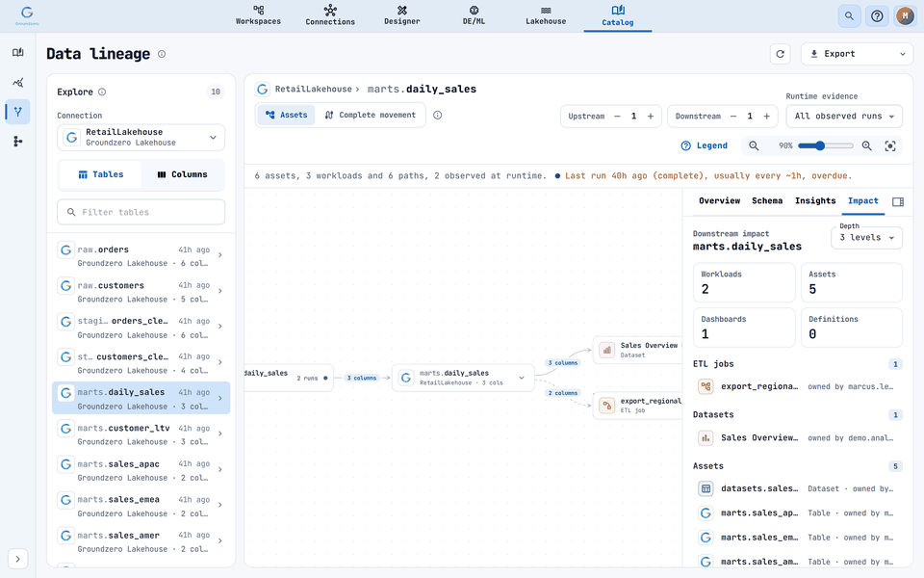Open the DE/ML section
Screen dimensions: 924x578
click(x=474, y=15)
